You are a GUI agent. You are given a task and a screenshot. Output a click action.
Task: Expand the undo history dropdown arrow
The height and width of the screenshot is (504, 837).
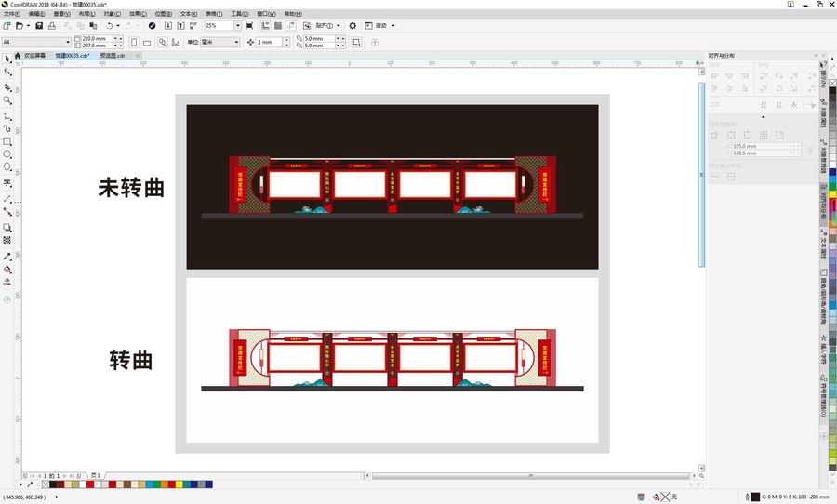coord(118,26)
